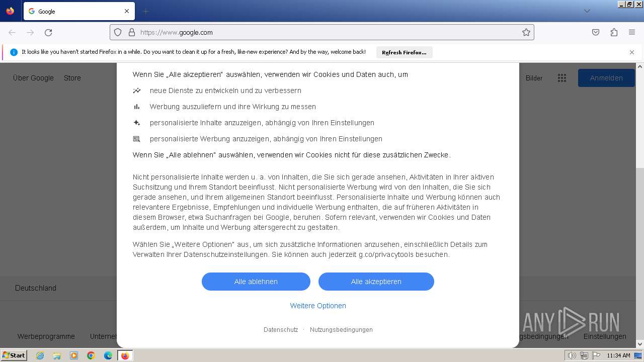Open the Save to Pocket icon
The height and width of the screenshot is (362, 644).
(596, 32)
